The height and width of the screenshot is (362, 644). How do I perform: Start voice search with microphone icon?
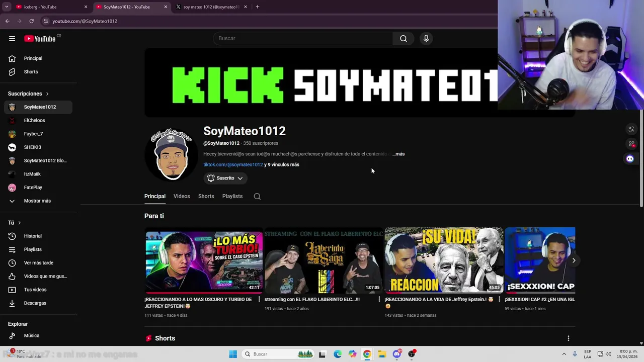pyautogui.click(x=426, y=38)
